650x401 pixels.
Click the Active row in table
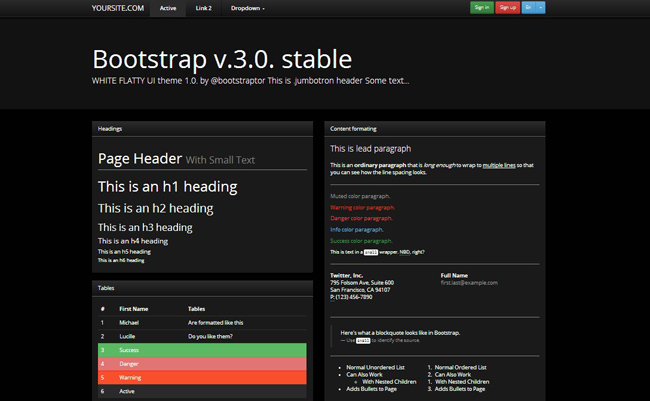[x=202, y=392]
